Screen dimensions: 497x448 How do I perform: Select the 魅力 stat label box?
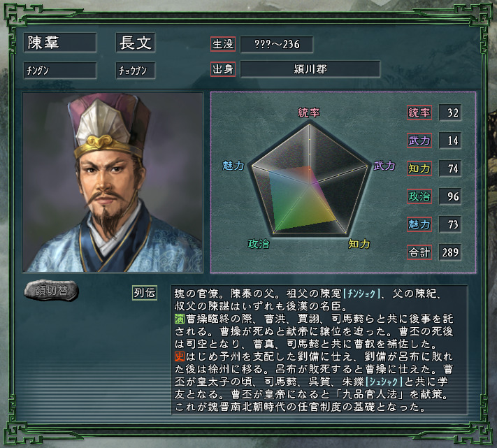click(x=419, y=224)
